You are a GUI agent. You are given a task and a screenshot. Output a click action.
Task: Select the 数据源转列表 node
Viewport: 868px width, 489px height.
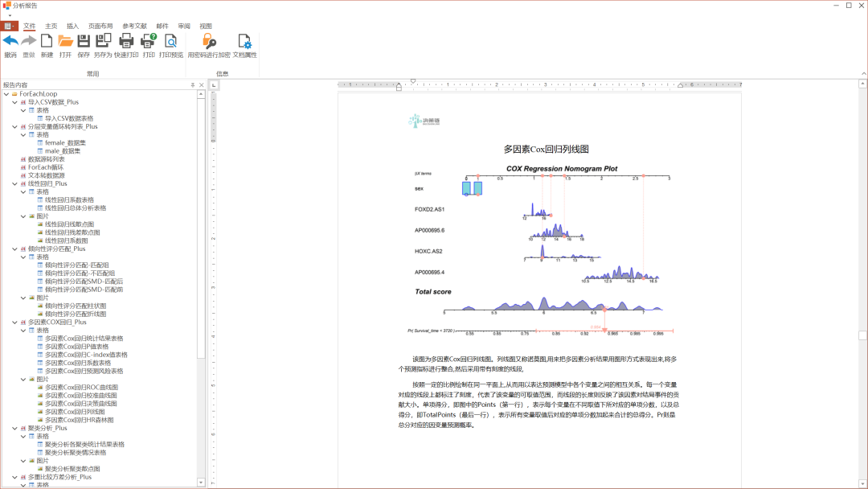pos(46,159)
